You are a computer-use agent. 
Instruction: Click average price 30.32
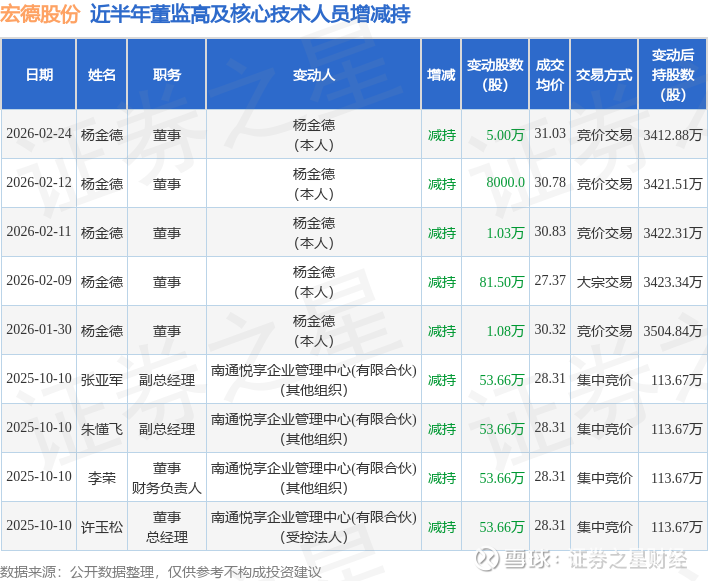click(x=550, y=330)
